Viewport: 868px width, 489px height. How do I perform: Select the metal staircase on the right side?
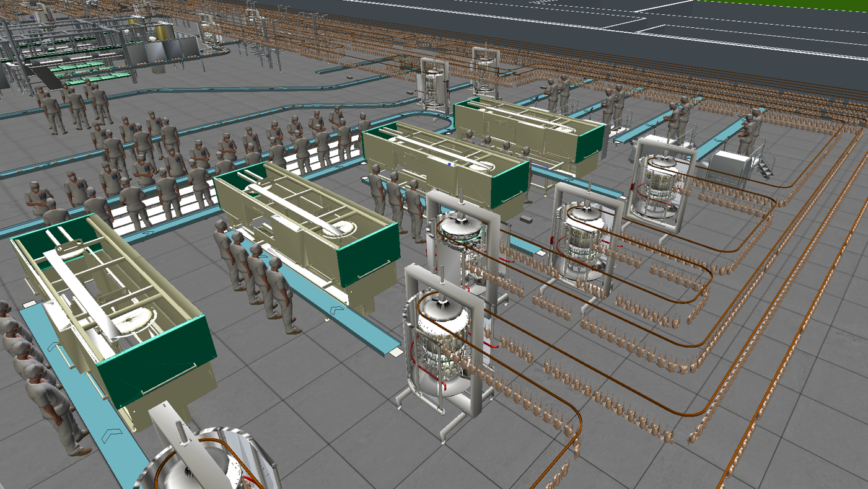pos(765,162)
